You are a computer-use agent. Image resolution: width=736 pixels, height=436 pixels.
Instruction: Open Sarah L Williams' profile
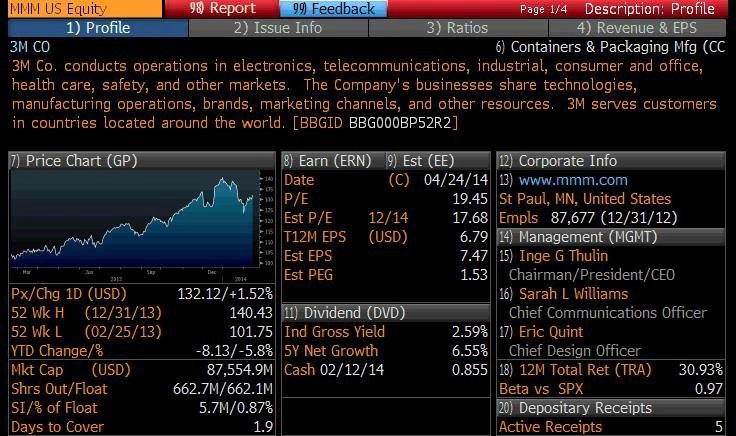(x=573, y=293)
